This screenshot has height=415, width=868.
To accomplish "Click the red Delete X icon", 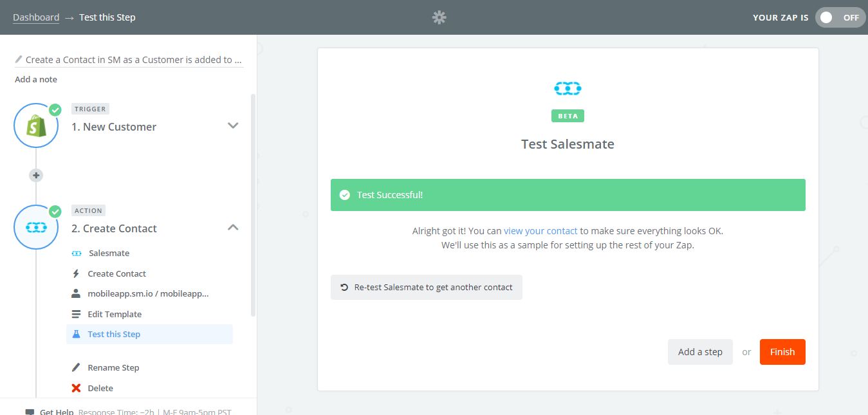I will (76, 388).
